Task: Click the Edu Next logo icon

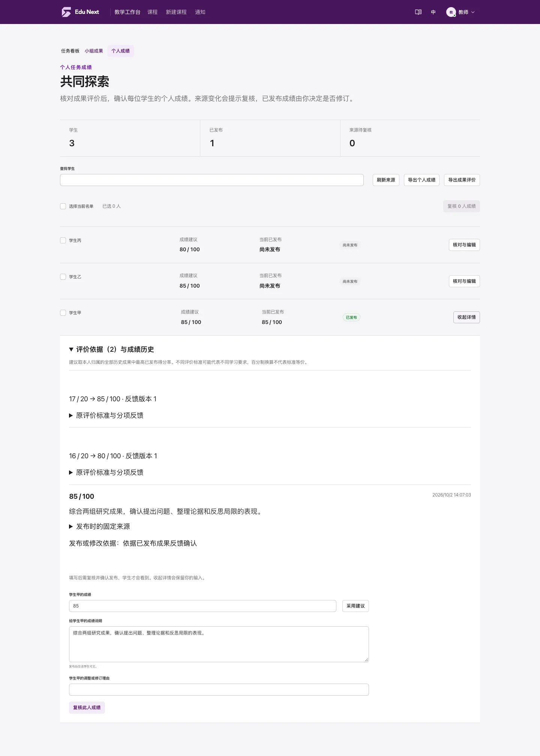Action: coord(66,12)
